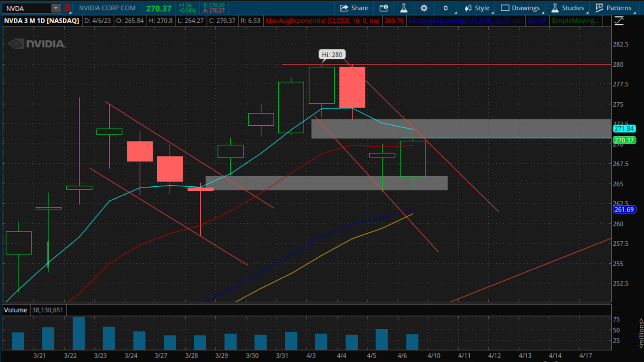Screen dimensions: 644x362
Task: Open the Share menu
Action: [x=354, y=8]
